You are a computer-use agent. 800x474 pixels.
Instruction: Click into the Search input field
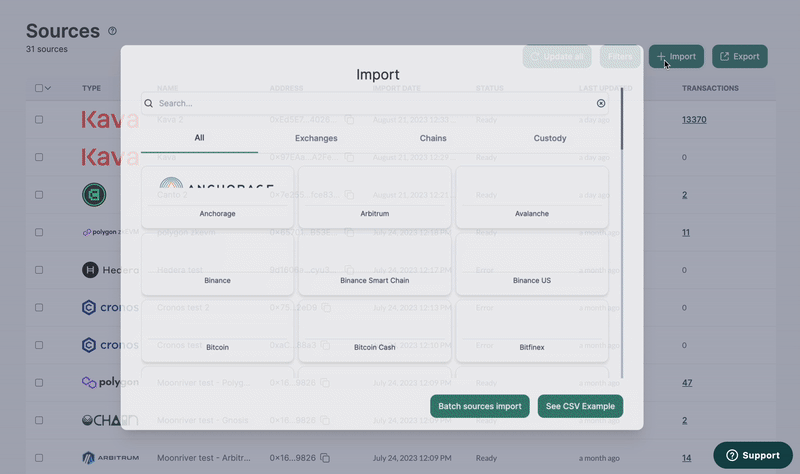(x=374, y=104)
